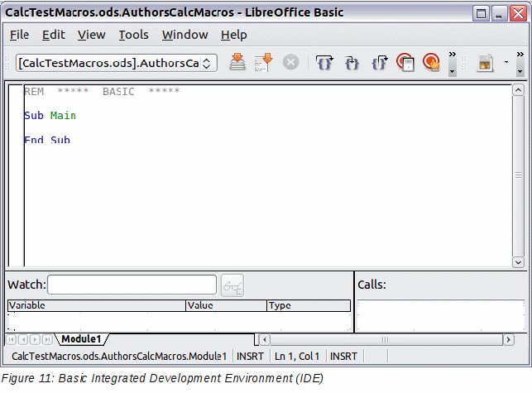Screen dimensions: 532x393
Task: Click the Compile icon in toolbar
Action: point(237,62)
